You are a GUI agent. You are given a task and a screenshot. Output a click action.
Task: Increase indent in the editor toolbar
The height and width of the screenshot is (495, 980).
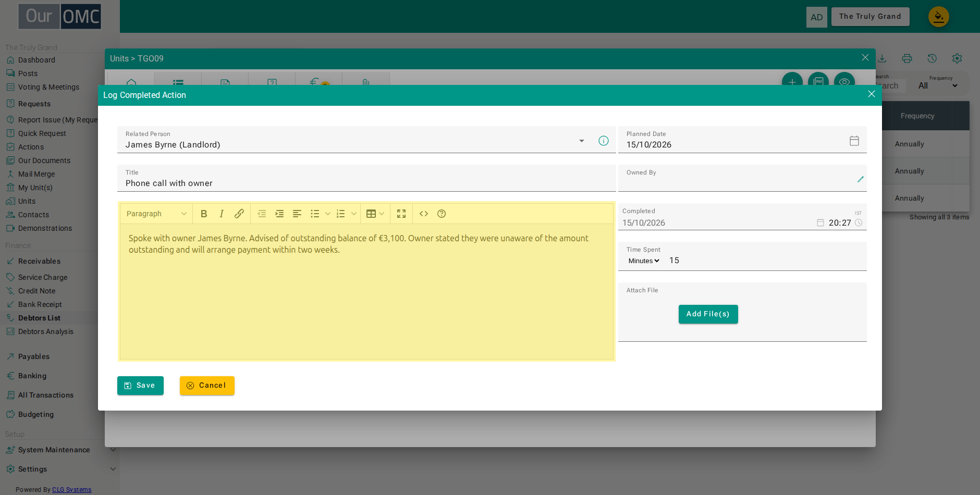279,214
